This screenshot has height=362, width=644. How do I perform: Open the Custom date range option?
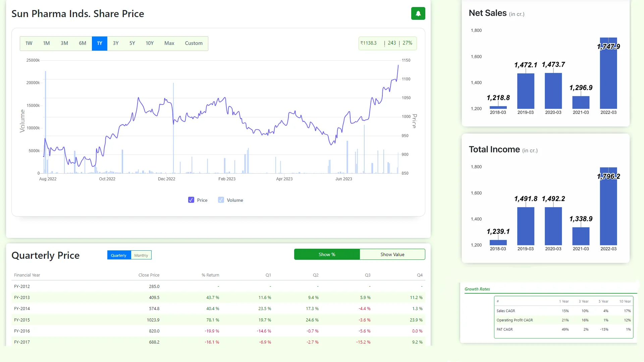click(x=194, y=43)
